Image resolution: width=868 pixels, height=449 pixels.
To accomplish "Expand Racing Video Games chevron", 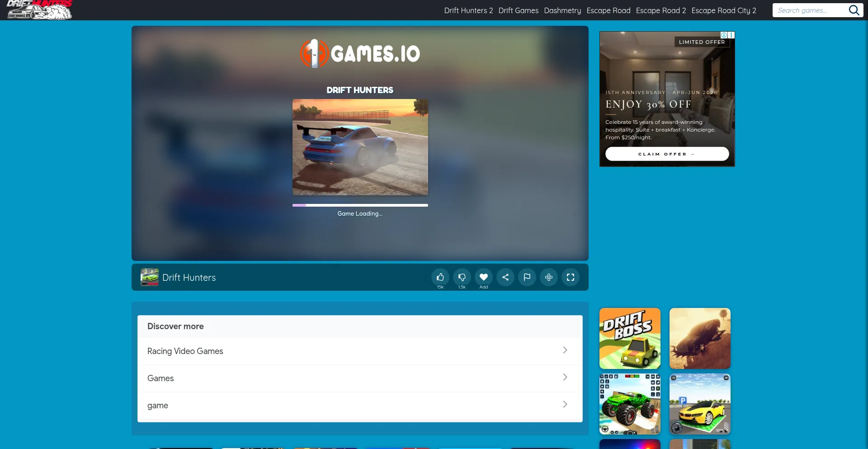I will [x=565, y=350].
